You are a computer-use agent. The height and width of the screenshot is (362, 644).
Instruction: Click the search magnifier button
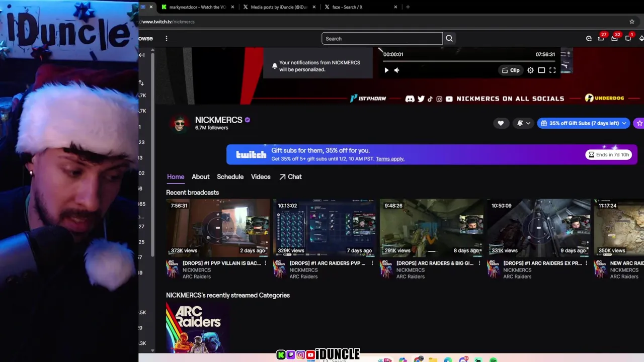click(x=449, y=38)
